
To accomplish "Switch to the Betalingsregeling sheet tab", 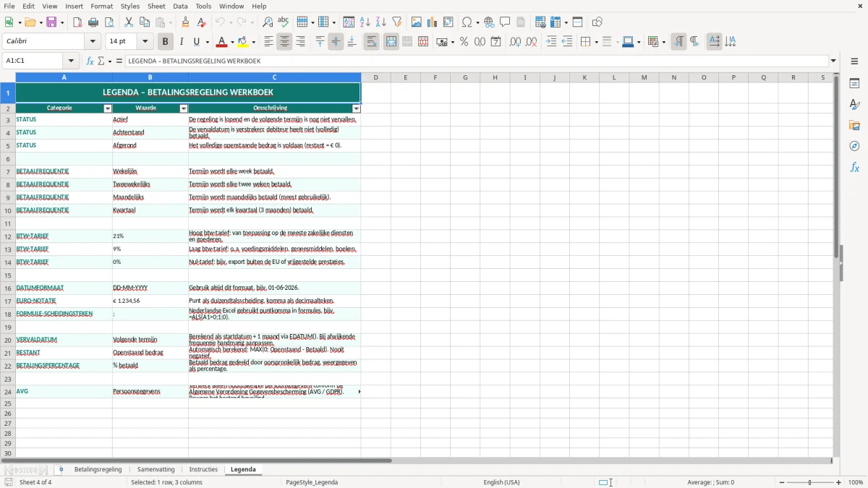I will [98, 469].
